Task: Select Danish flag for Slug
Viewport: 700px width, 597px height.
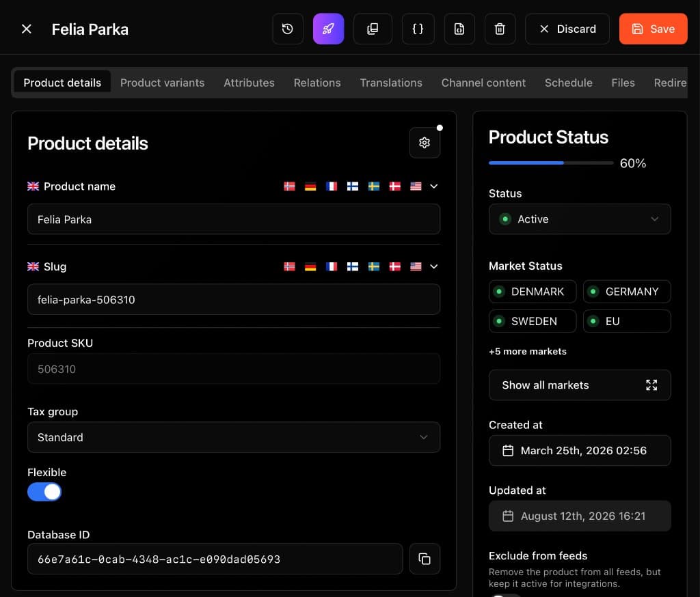Action: (x=394, y=266)
